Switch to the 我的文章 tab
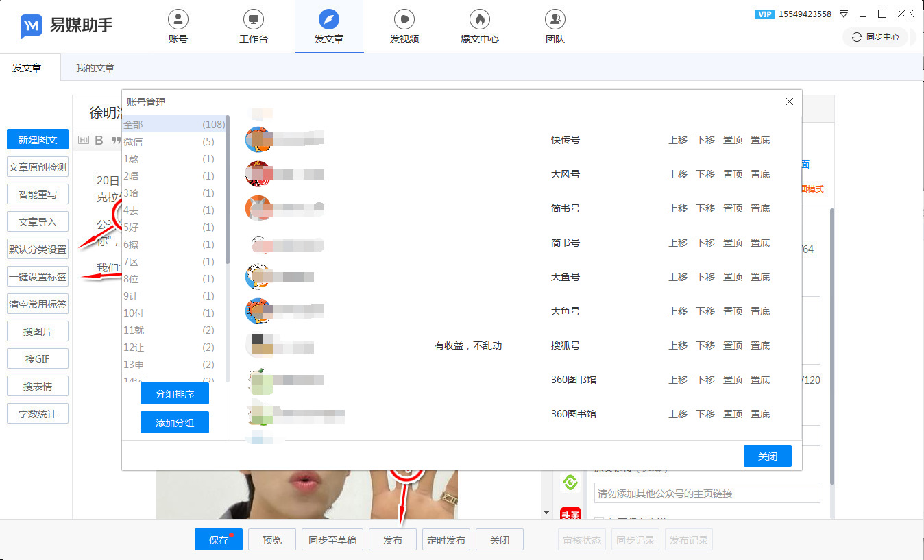924x560 pixels. coord(95,68)
